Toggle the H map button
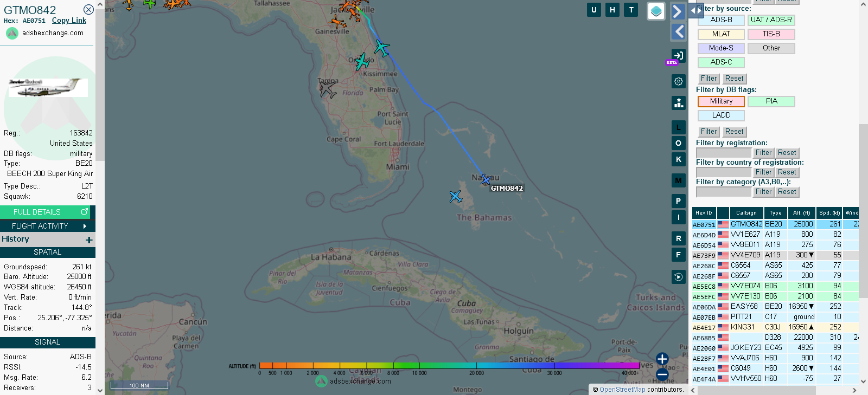The image size is (868, 395). pos(612,10)
